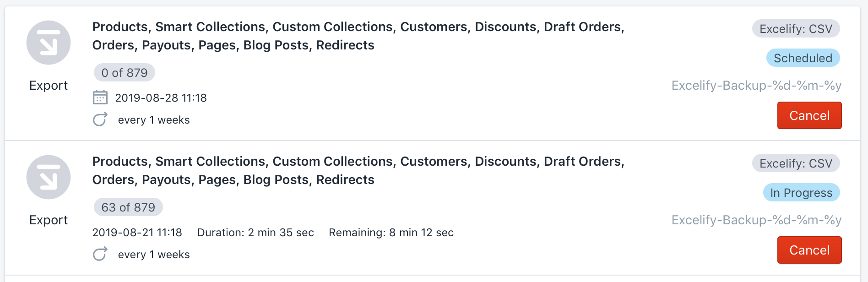This screenshot has height=282, width=868.
Task: Click the Export icon of the In Progress job
Action: [x=49, y=177]
